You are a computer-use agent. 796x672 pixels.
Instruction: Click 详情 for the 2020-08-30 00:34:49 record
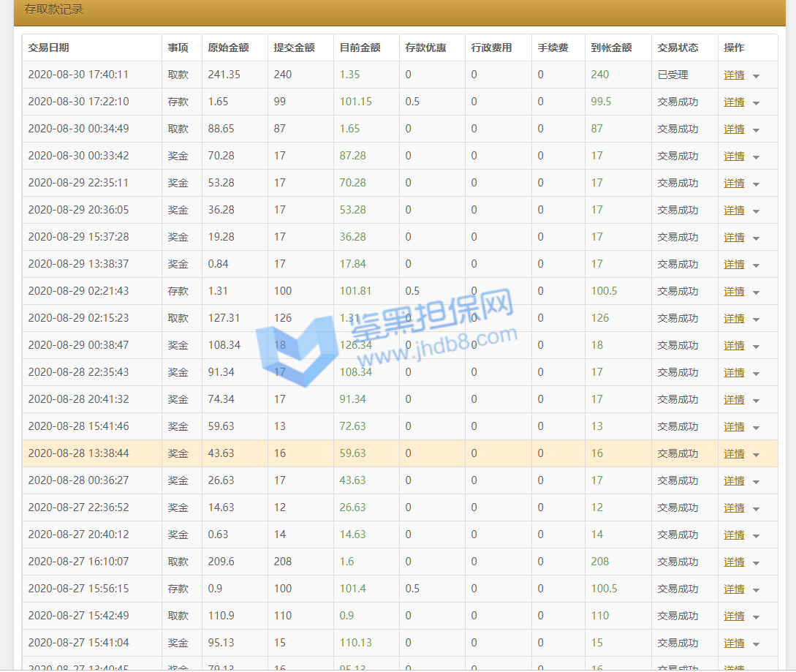pyautogui.click(x=734, y=129)
